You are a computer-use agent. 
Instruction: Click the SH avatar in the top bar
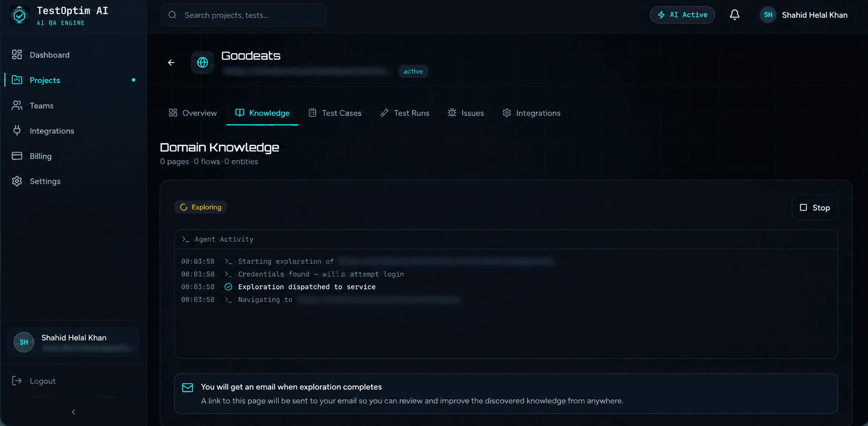coord(768,15)
